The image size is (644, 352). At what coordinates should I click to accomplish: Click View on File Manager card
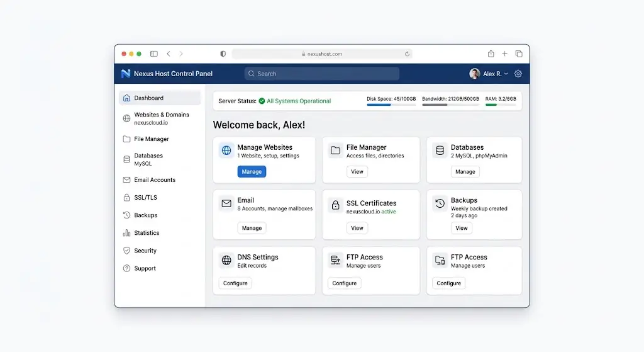point(357,171)
